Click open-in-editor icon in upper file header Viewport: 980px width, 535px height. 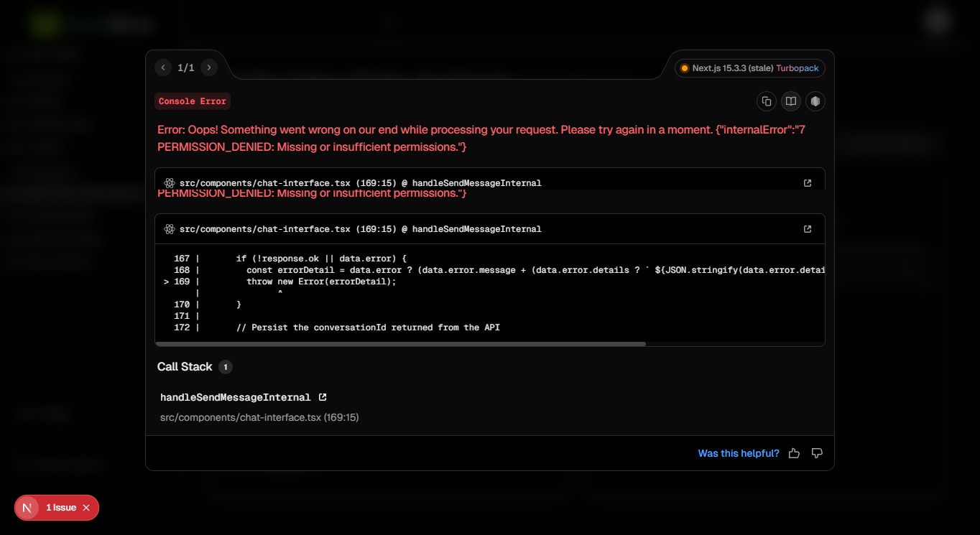pyautogui.click(x=808, y=183)
